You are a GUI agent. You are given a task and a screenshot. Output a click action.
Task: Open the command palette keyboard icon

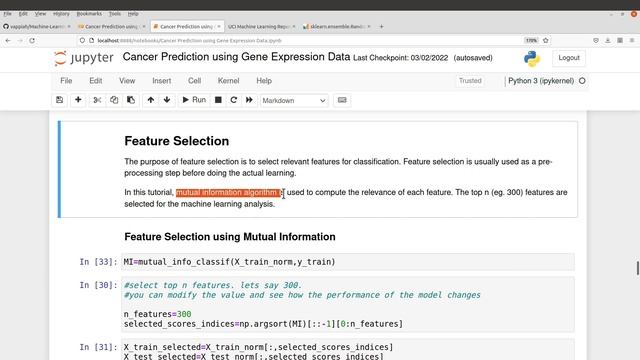[x=342, y=100]
